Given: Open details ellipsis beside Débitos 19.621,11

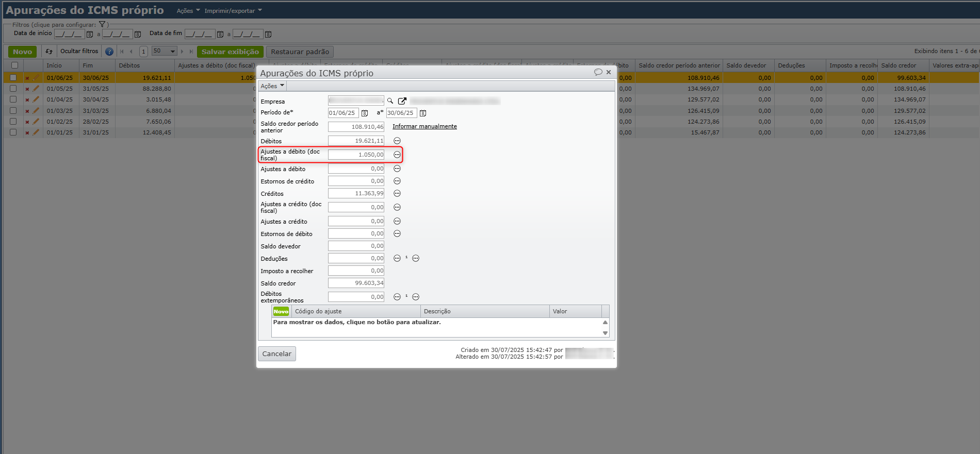Looking at the screenshot, I should tap(397, 141).
